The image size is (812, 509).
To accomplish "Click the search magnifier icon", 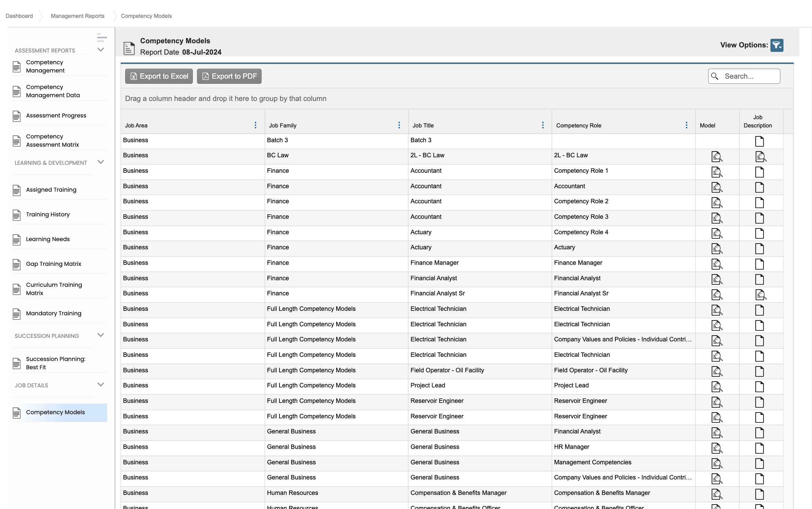I will point(715,76).
